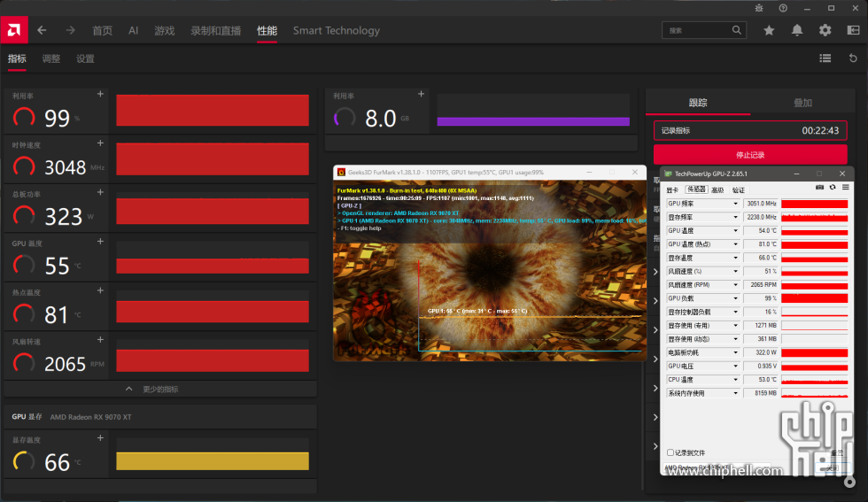Click GPU 频率 value 3051.0 MHz in GPU-Z
Image resolution: width=868 pixels, height=502 pixels.
point(761,204)
